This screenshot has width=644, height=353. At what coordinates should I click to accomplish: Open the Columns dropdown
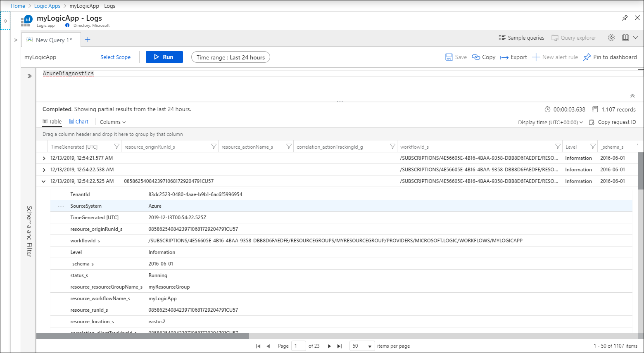tap(113, 122)
